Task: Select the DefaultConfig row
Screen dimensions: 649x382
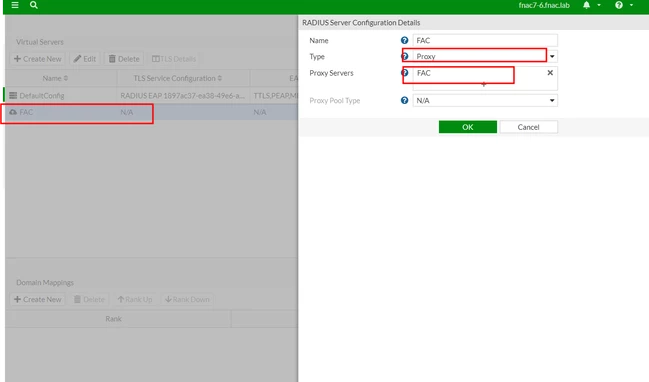Action: [x=151, y=95]
